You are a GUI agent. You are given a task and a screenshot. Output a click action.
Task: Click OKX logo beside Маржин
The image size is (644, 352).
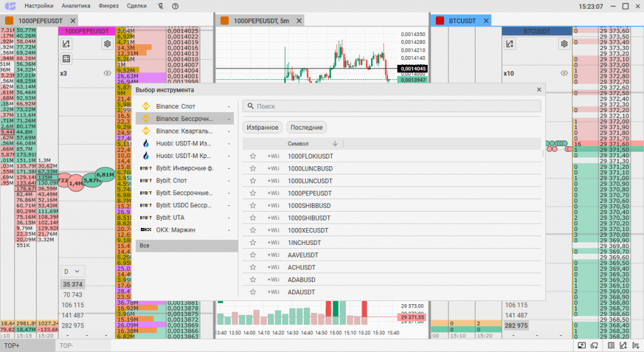tap(146, 230)
